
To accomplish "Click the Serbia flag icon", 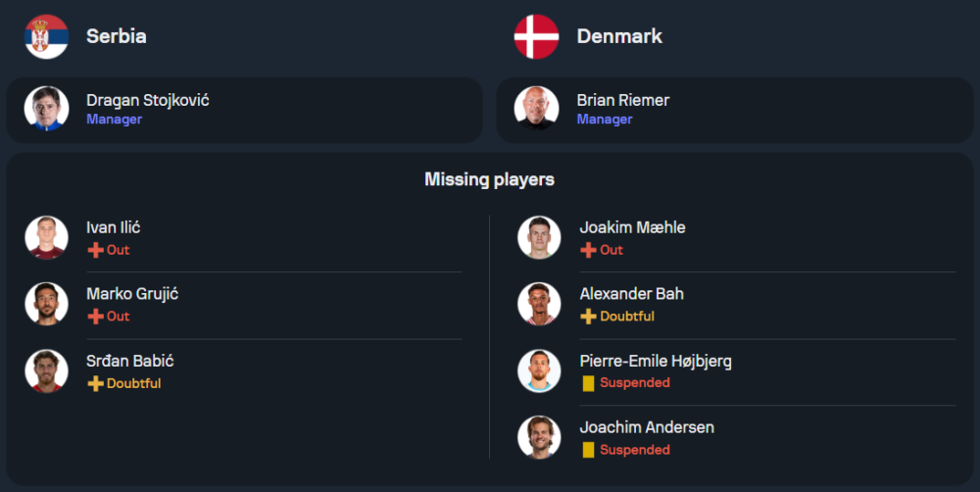I will (x=46, y=36).
